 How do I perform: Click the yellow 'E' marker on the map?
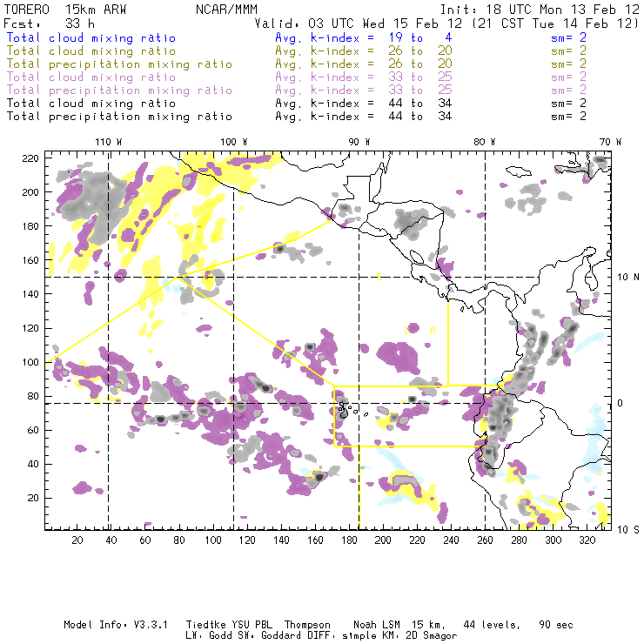tap(379, 278)
